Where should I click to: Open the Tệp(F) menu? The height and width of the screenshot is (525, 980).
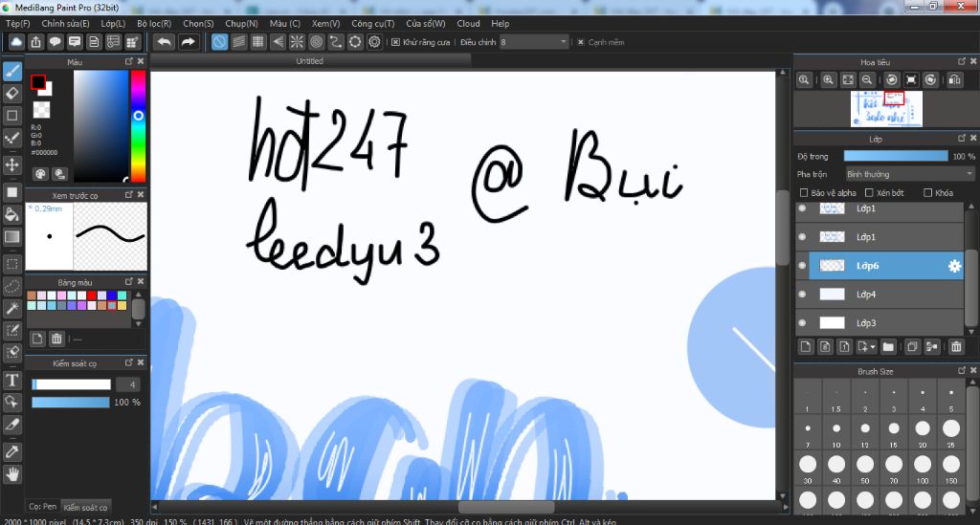click(x=17, y=23)
